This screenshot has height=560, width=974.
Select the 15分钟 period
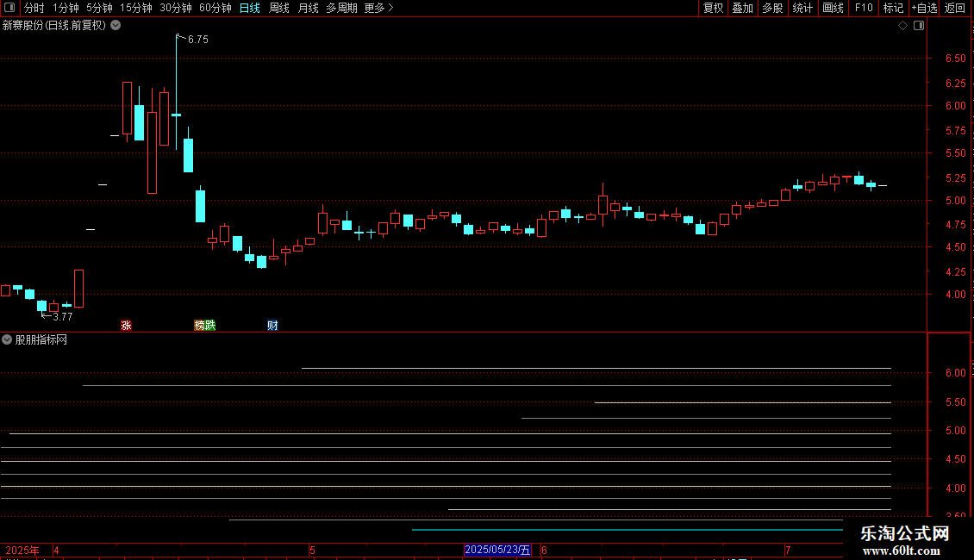135,8
